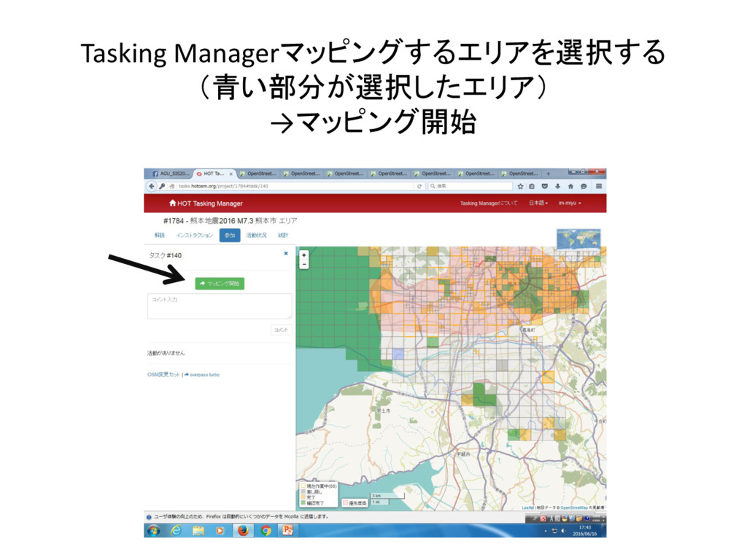The width and height of the screenshot is (747, 560).
Task: Click the コメント submit button
Action: [281, 330]
